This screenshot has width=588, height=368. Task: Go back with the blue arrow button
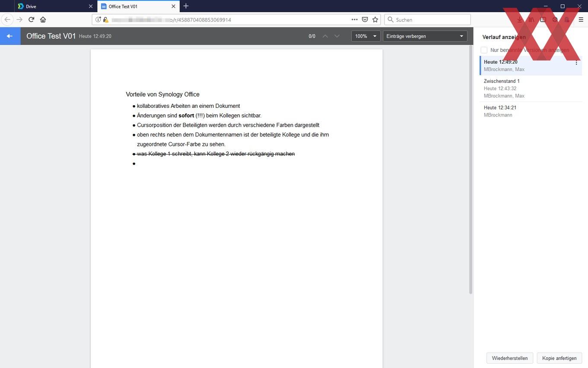[x=10, y=36]
